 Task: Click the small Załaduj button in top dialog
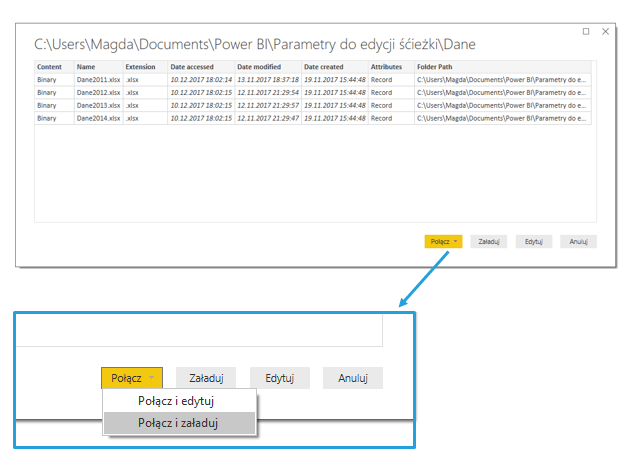coord(489,241)
